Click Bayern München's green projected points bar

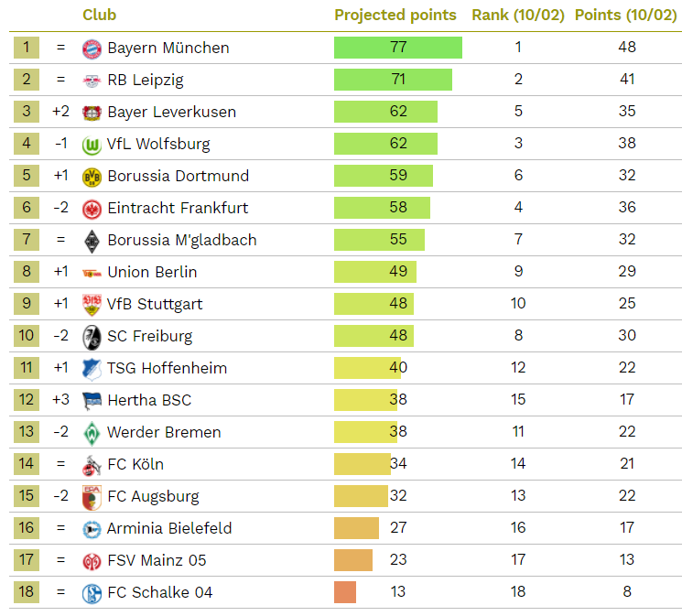tap(397, 48)
